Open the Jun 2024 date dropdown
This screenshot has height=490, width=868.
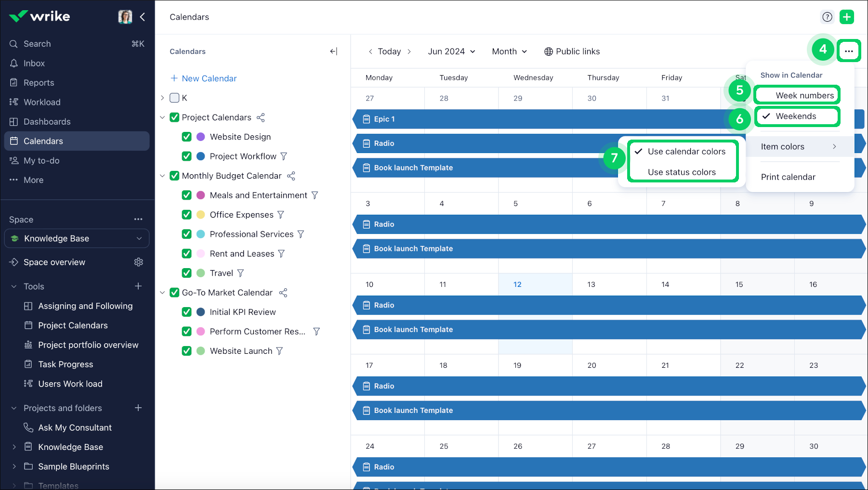coord(451,52)
